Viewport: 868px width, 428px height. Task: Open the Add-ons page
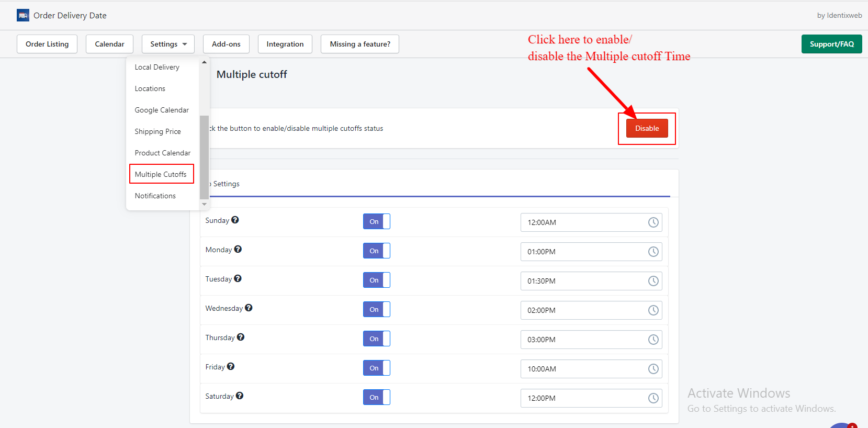pyautogui.click(x=226, y=44)
